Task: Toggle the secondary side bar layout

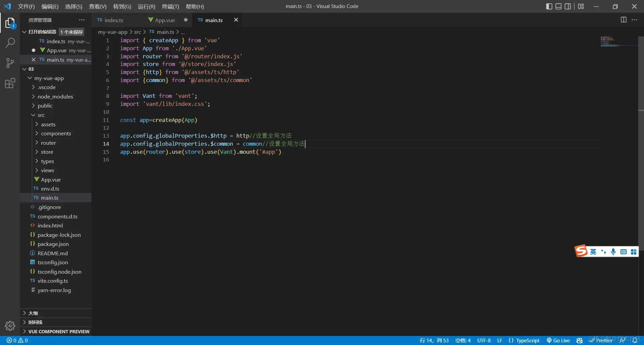Action: (568, 6)
